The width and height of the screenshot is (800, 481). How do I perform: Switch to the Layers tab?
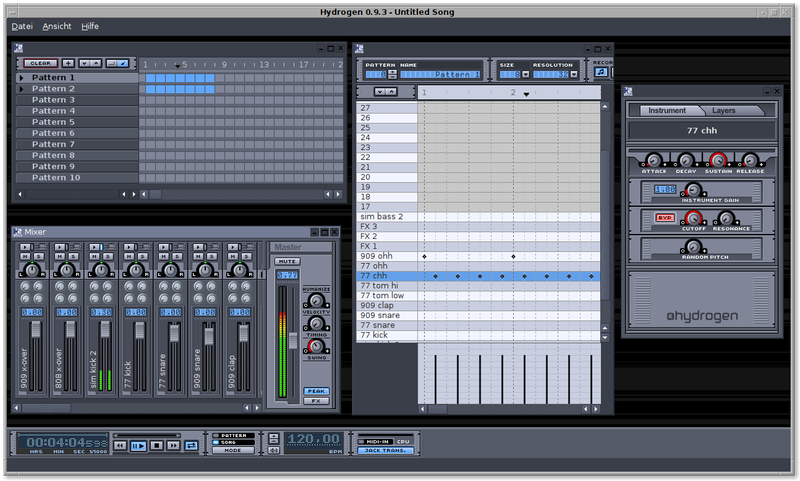724,111
